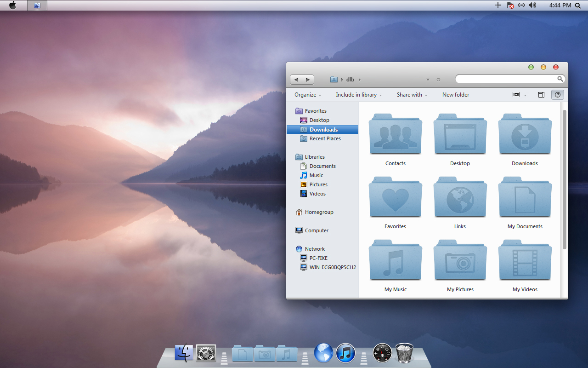Open the Contacts folder icon

(395, 135)
